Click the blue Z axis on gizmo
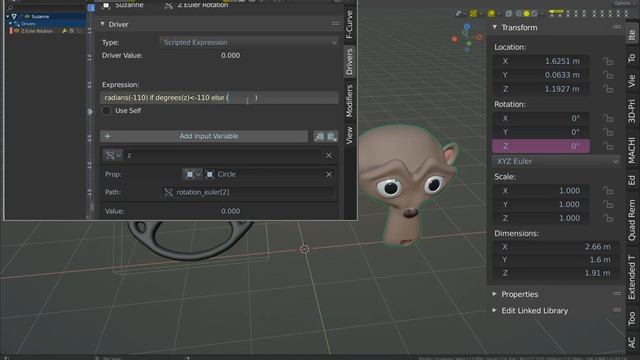 click(467, 27)
